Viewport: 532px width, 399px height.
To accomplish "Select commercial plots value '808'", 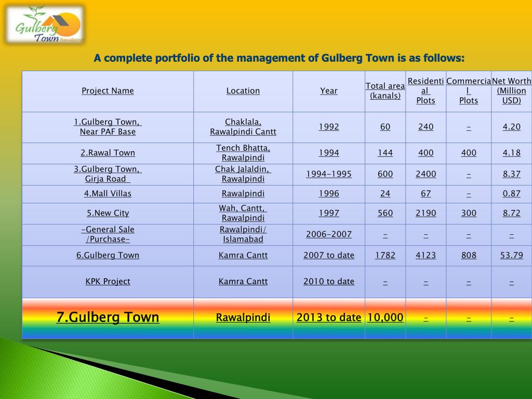I will pos(469,256).
